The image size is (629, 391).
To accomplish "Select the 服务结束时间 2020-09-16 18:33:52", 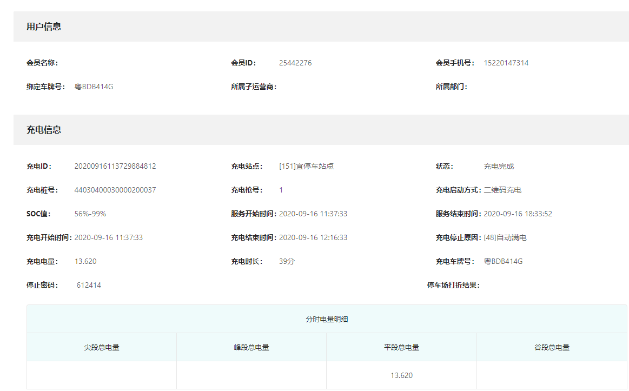I will pyautogui.click(x=518, y=214).
